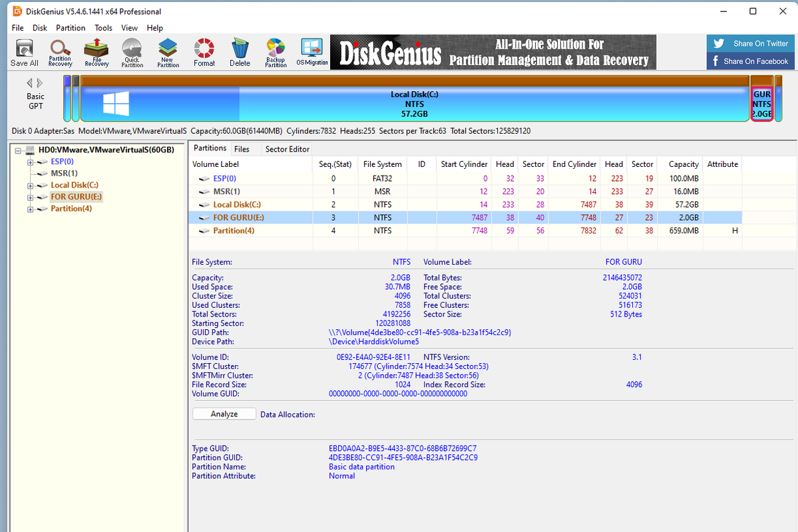
Task: Open the Quick Partition tool
Action: pyautogui.click(x=132, y=53)
